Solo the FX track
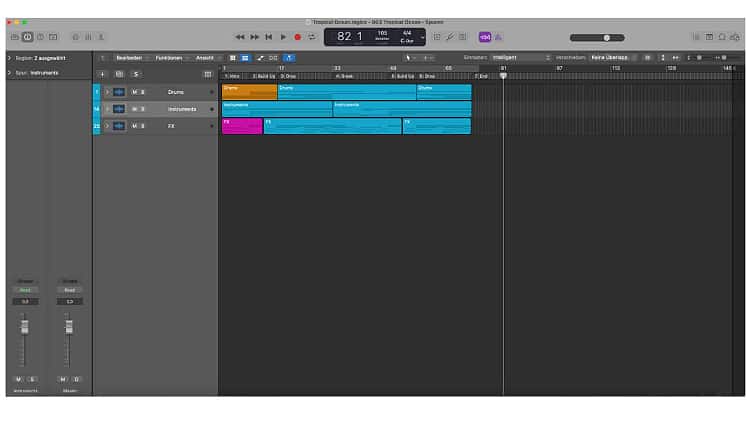750x422 pixels. (142, 126)
